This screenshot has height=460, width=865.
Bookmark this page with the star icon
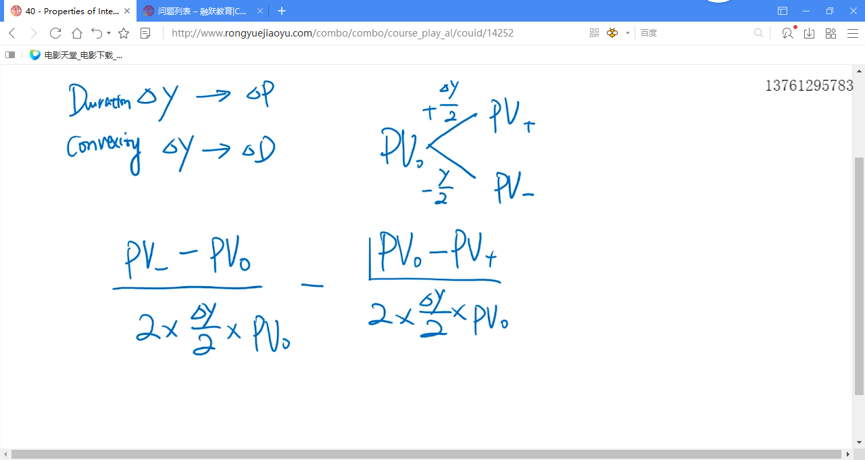[x=124, y=33]
